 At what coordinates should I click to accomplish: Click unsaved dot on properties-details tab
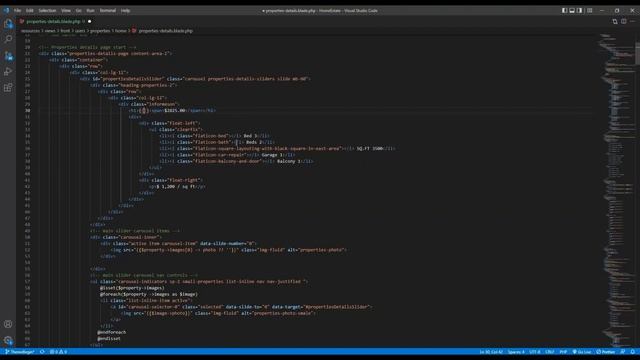[x=89, y=21]
